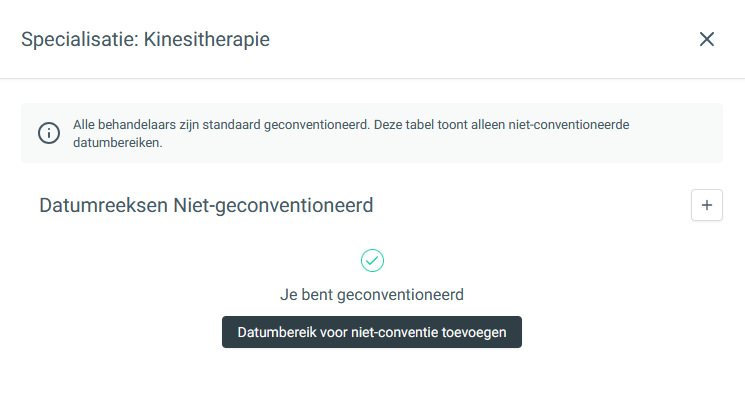Click the word 'Specialisatie:' in the header

pos(80,40)
